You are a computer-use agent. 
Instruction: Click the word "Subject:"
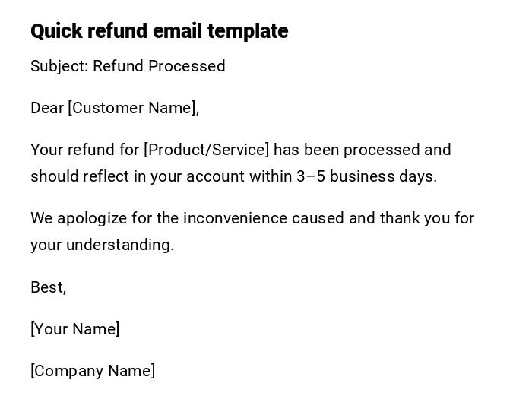point(59,66)
